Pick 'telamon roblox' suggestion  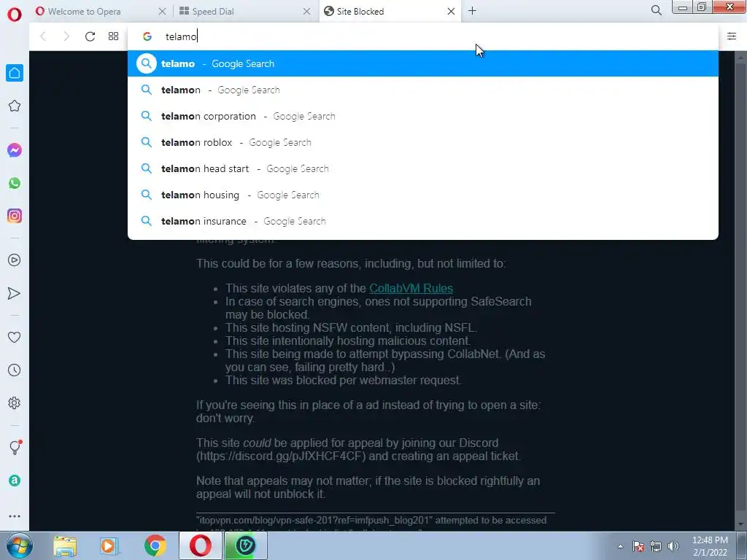[422, 142]
